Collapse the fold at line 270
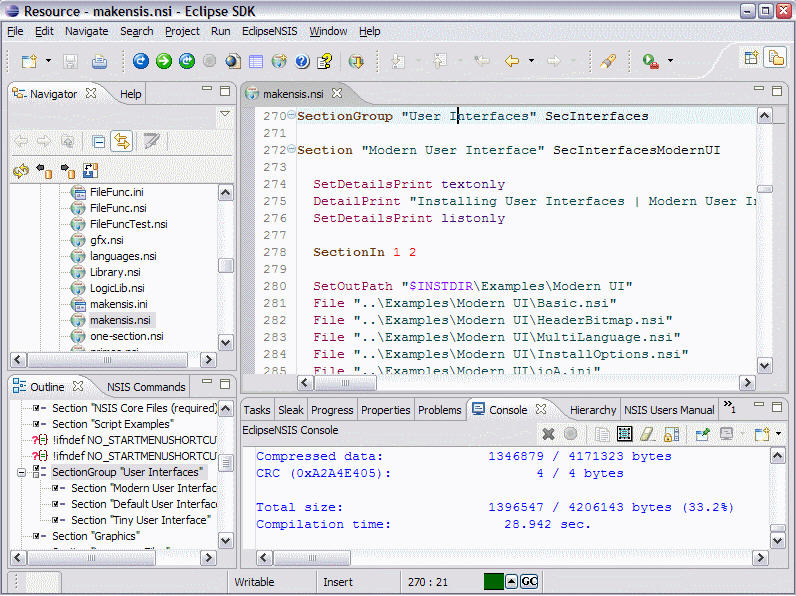This screenshot has height=596, width=796. coord(292,116)
